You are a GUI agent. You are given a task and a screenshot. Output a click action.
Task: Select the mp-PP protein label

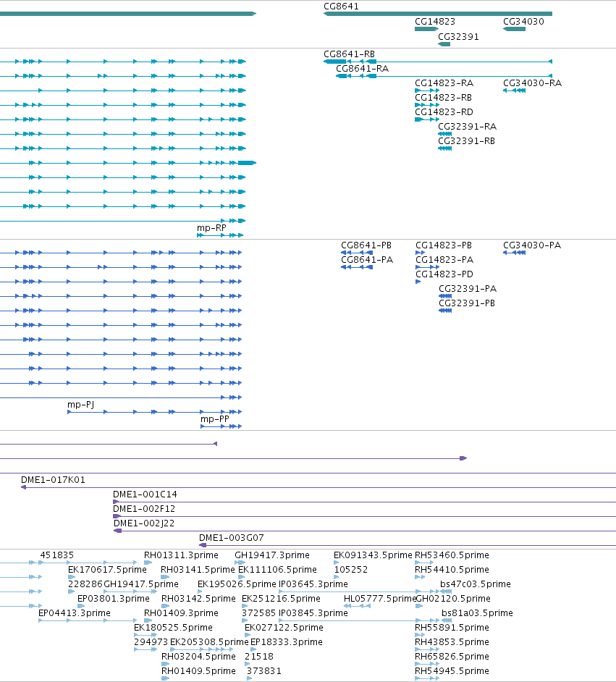pos(214,419)
